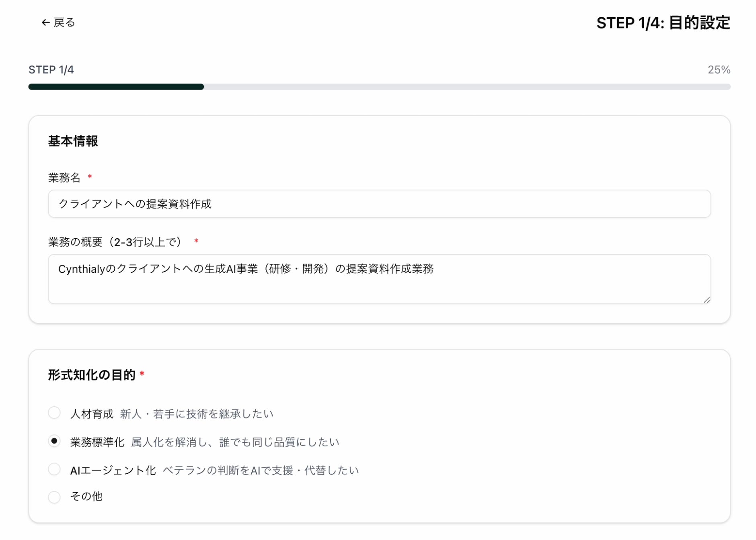Click the 形式知化の目的 section heading

[92, 375]
